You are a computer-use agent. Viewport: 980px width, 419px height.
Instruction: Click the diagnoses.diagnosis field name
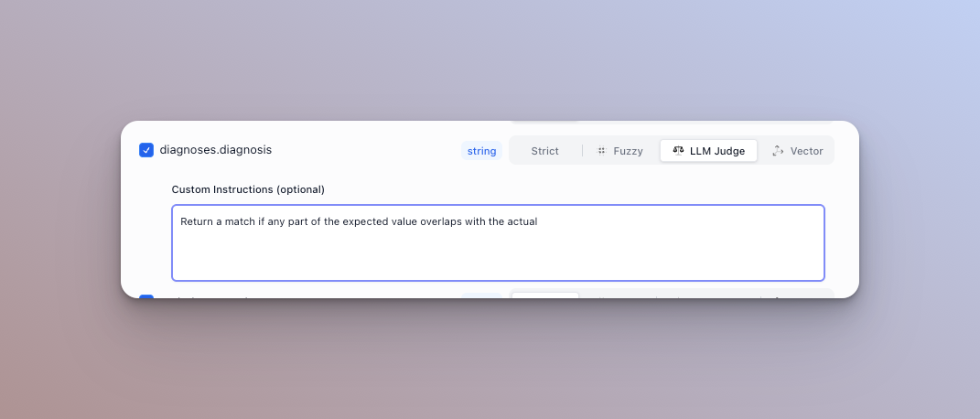(215, 149)
